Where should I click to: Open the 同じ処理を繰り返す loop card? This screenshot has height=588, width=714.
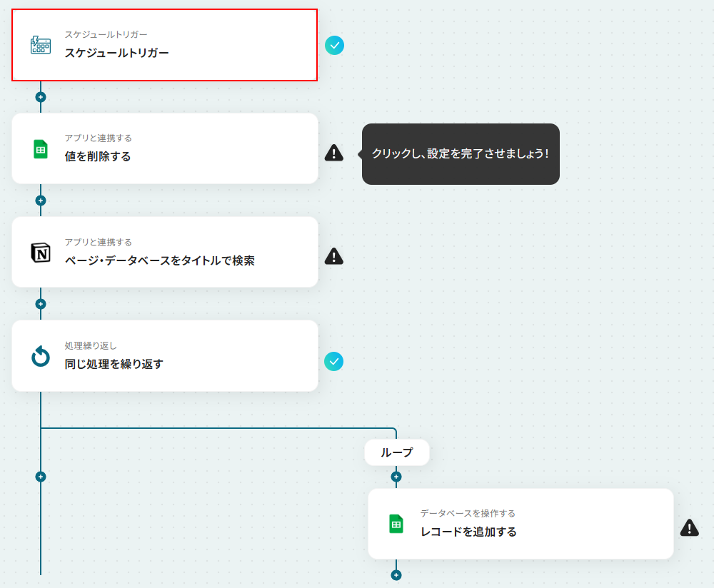coord(164,356)
